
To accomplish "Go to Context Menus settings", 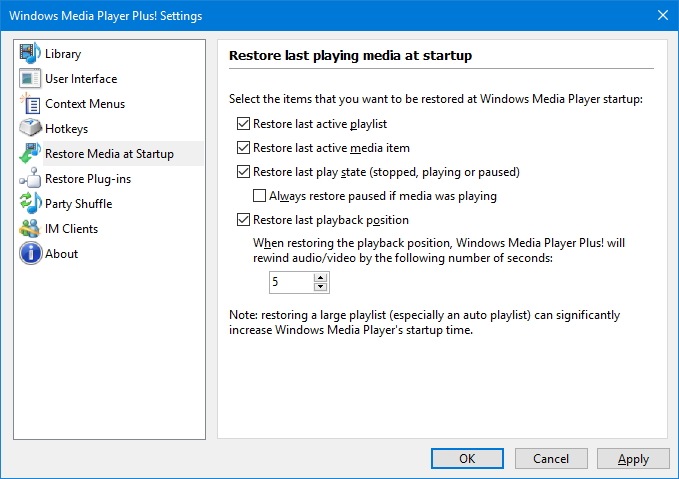I will [x=85, y=104].
